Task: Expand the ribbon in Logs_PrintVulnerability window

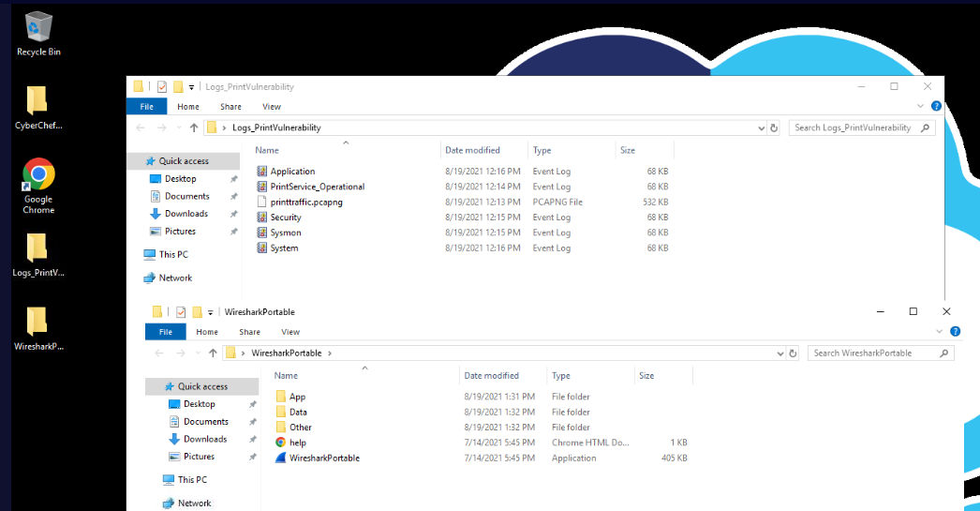Action: pos(920,106)
